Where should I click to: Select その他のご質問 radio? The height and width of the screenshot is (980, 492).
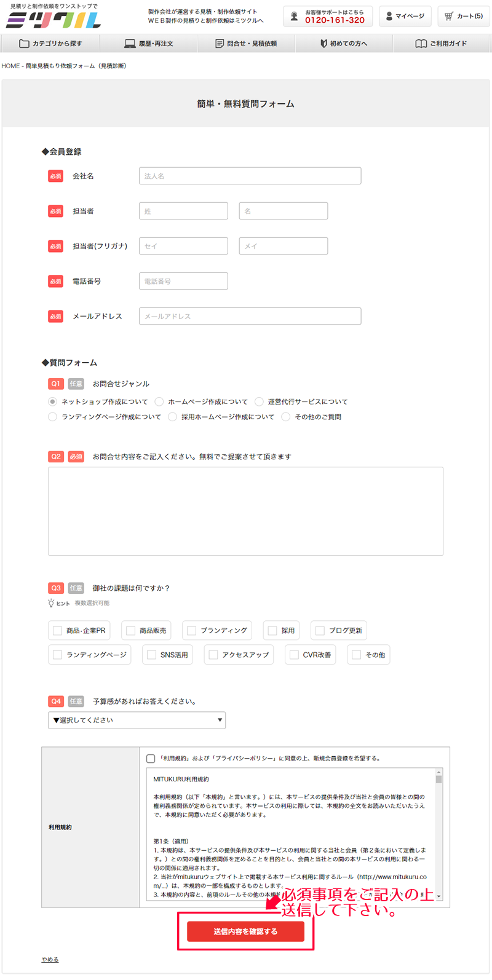(286, 417)
